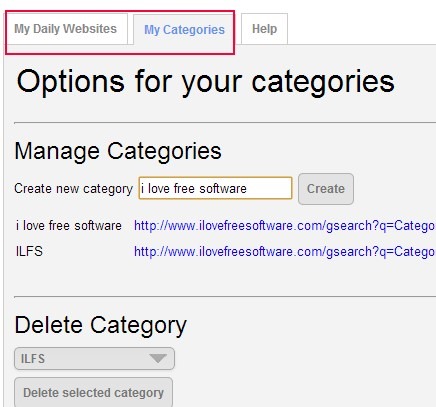Click the Delete Category heading

click(x=100, y=325)
